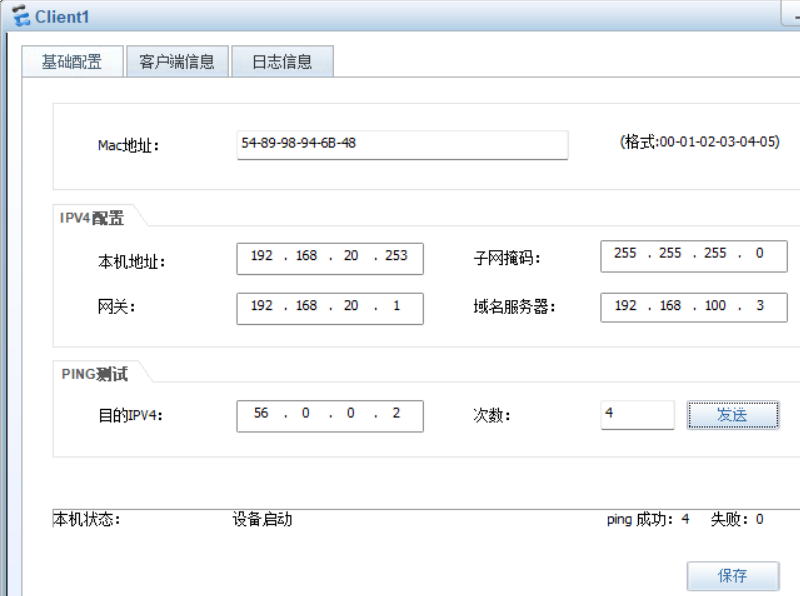Click the 目的IPV4 address field

(330, 416)
